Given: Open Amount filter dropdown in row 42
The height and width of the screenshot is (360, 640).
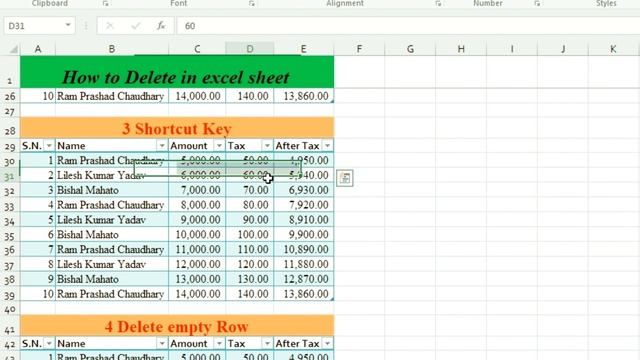Looking at the screenshot, I should pos(219,344).
